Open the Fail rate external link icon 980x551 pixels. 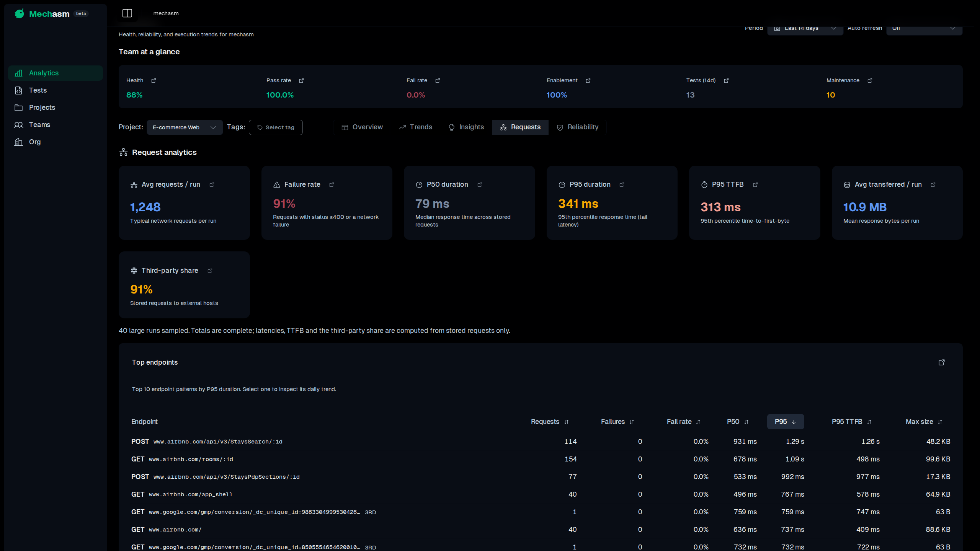coord(438,81)
